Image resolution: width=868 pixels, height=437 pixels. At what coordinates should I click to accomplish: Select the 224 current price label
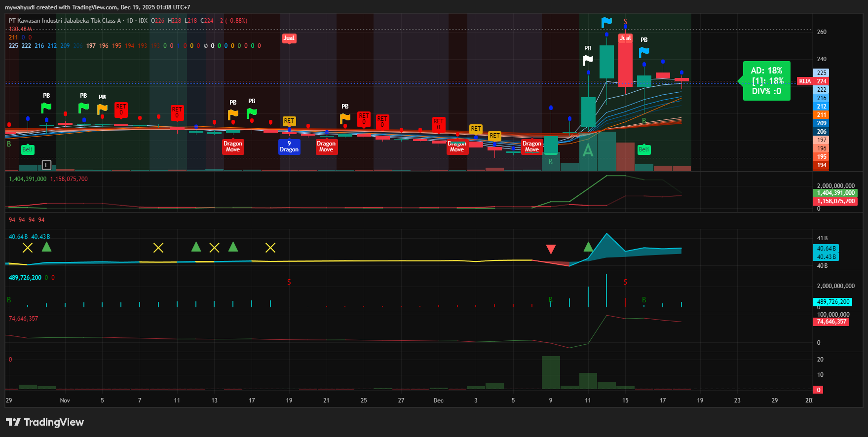pyautogui.click(x=822, y=81)
